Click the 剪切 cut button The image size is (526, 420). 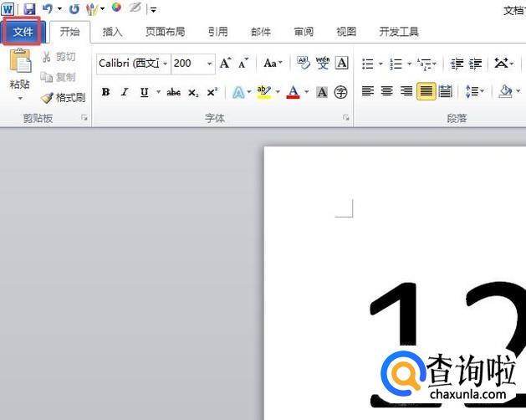[59, 57]
